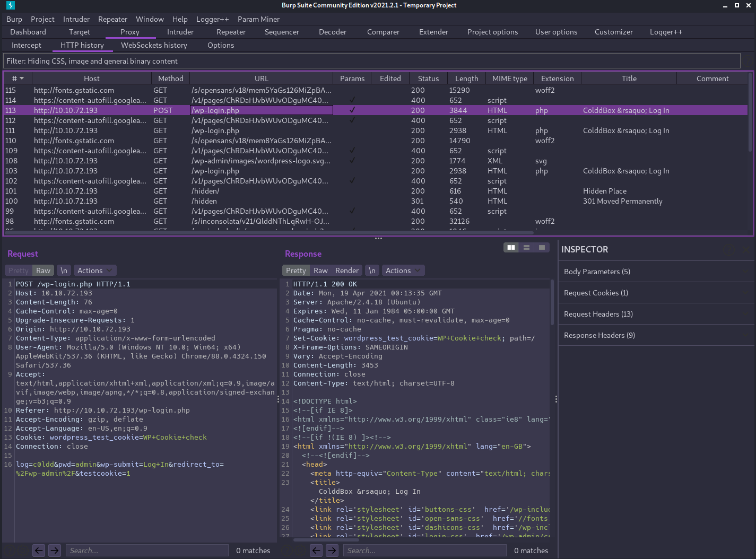Open the Project menu
This screenshot has width=756, height=559.
[42, 19]
